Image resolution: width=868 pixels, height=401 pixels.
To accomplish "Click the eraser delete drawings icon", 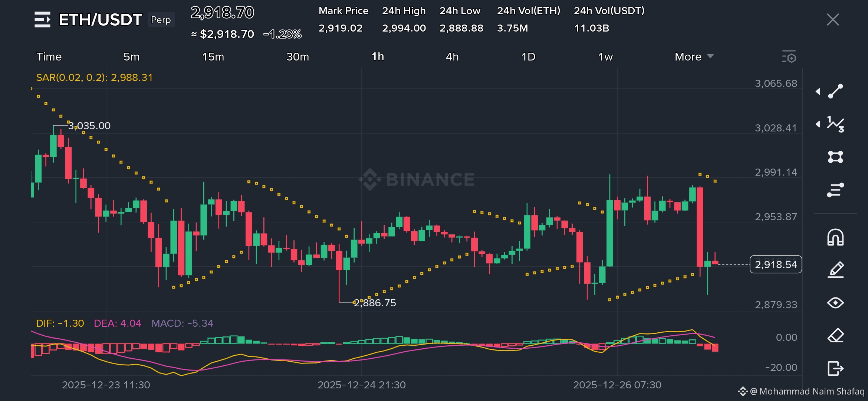I will pos(835,336).
